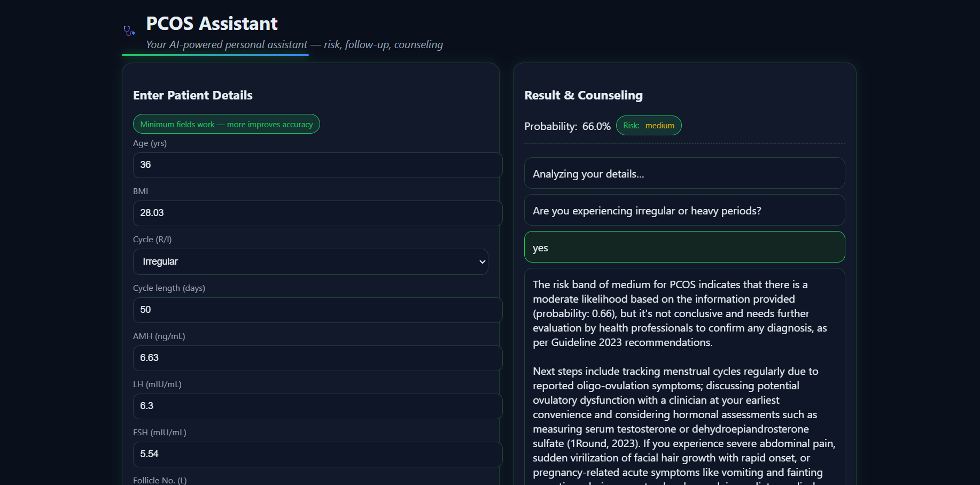
Task: Click the 'Cycle (R/I)' field label
Action: (x=152, y=240)
